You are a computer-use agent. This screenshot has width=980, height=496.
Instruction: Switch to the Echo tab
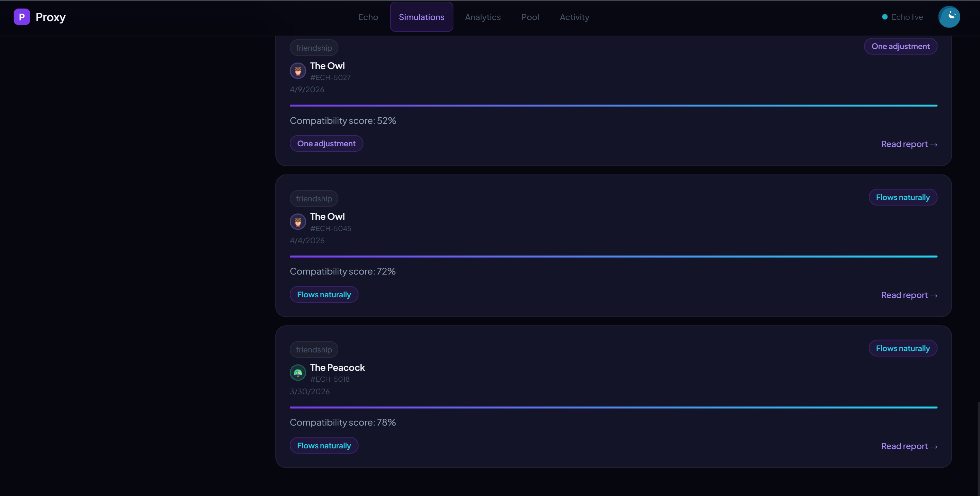click(368, 17)
